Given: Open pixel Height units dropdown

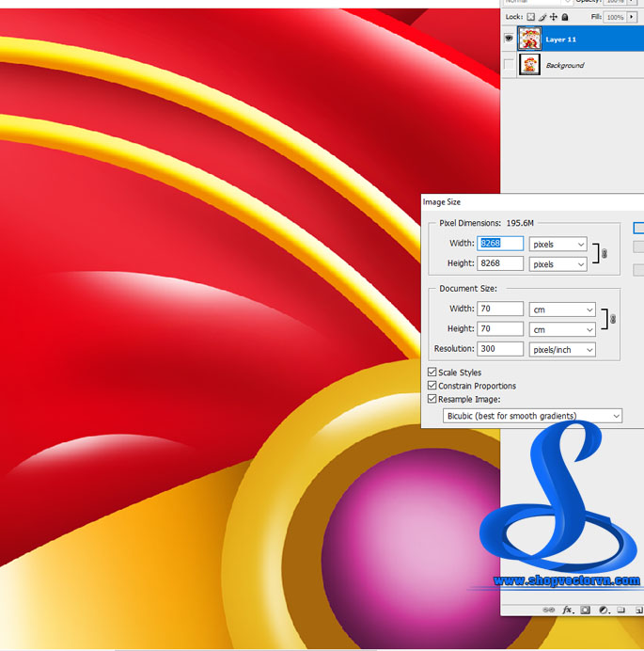Looking at the screenshot, I should tap(558, 264).
